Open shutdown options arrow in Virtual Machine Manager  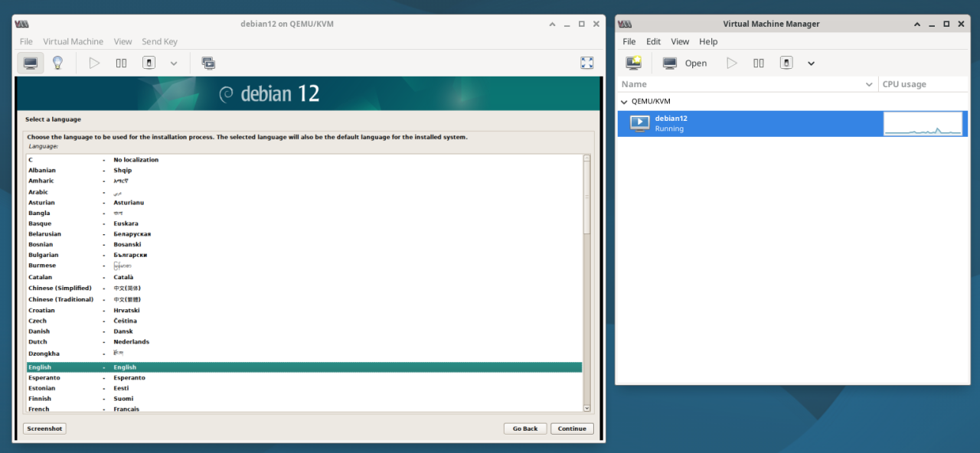click(811, 63)
